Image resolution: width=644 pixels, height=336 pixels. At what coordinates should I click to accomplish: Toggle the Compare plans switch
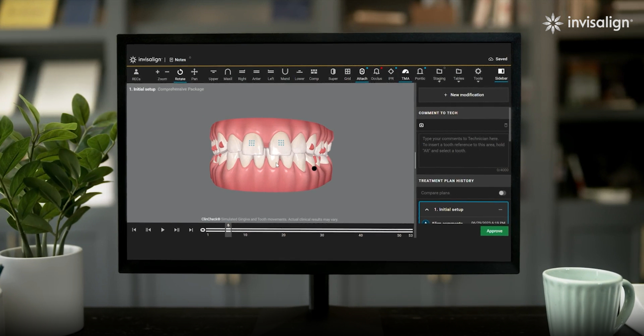pyautogui.click(x=502, y=193)
